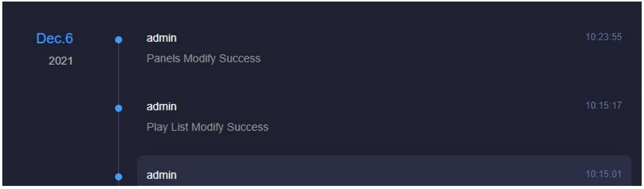Click the timeline dot for the 10:23:55 entry

pos(119,40)
